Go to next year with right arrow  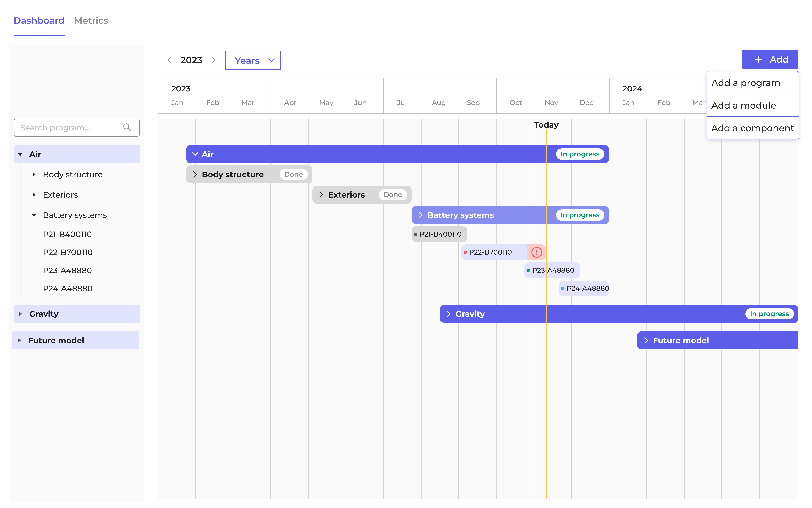[213, 60]
